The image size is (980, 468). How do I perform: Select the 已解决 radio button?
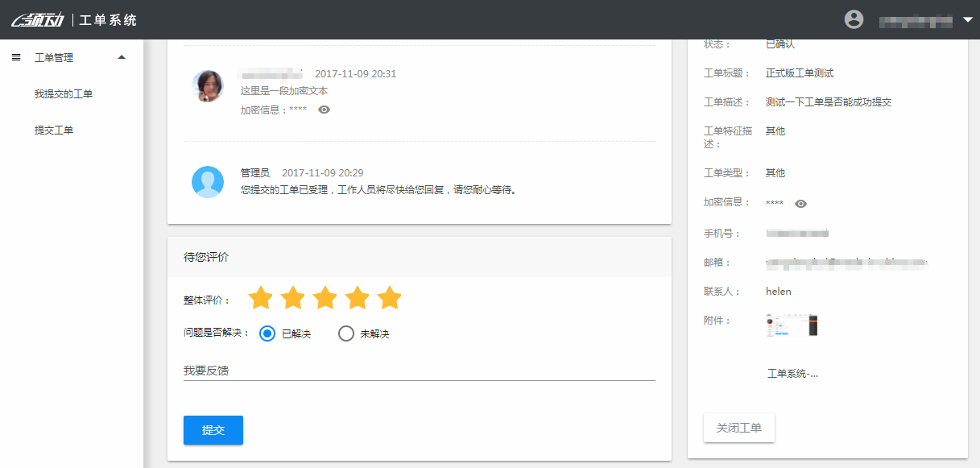[268, 333]
